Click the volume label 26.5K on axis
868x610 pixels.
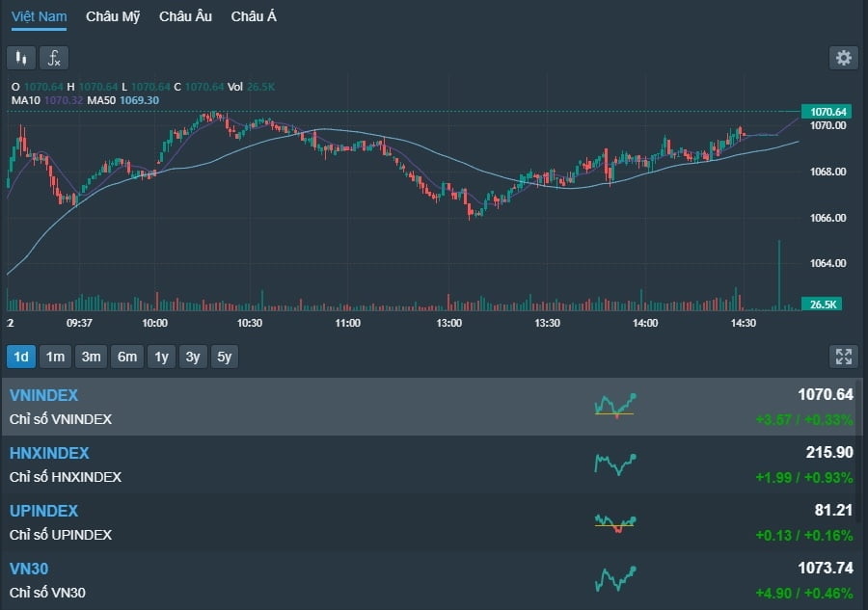pyautogui.click(x=822, y=305)
